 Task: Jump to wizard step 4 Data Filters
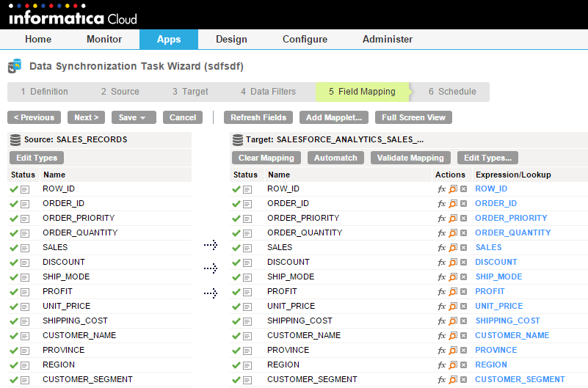[x=268, y=92]
